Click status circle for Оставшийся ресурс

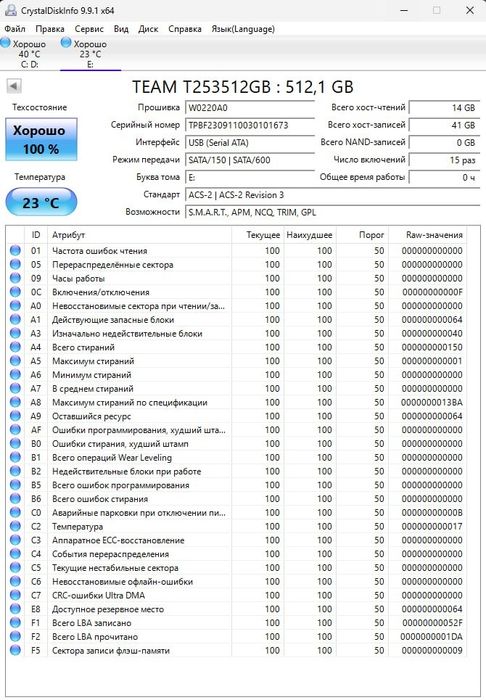click(15, 416)
